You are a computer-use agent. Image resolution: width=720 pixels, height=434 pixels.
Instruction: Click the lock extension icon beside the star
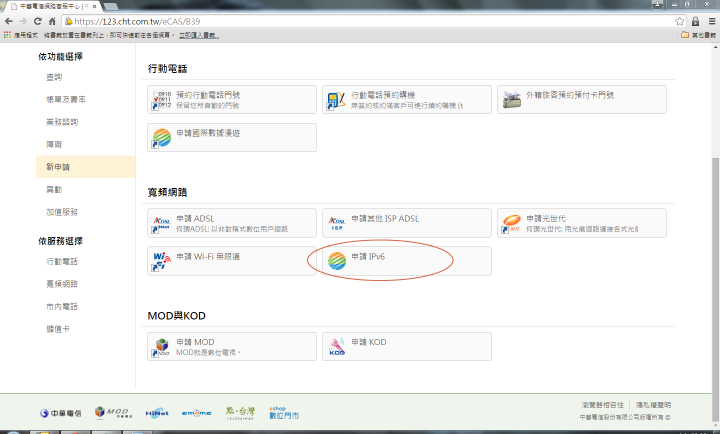pyautogui.click(x=695, y=21)
